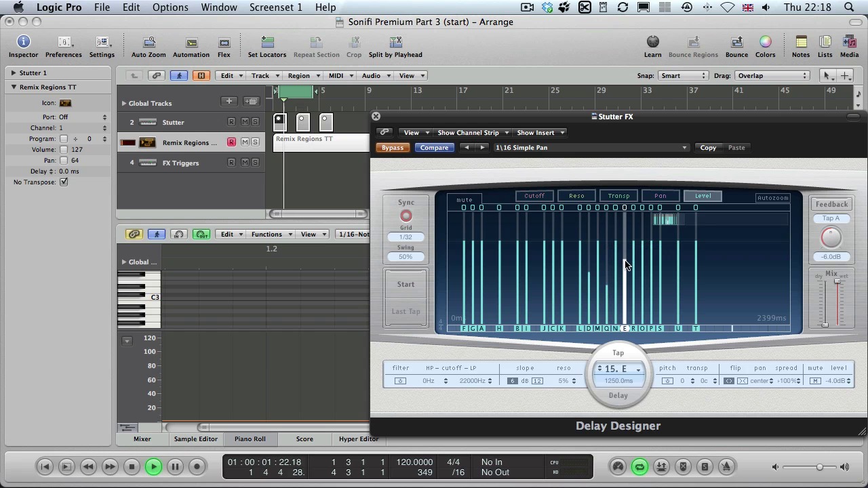Switch to the Mixer tab
This screenshot has height=488, width=868.
[142, 439]
